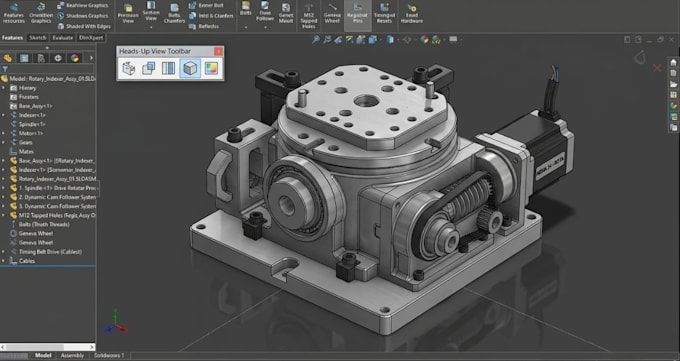The width and height of the screenshot is (680, 361).
Task: Select the Cables tree item
Action: [x=23, y=261]
